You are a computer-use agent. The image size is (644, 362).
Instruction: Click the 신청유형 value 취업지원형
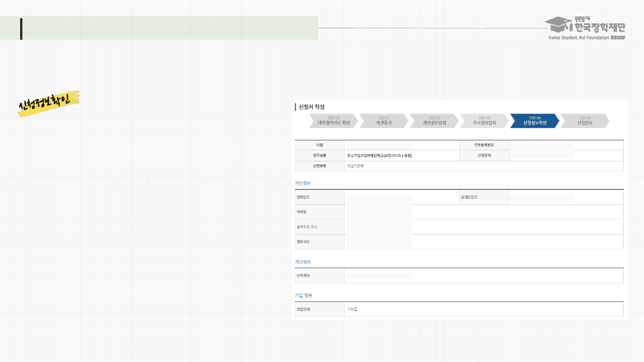point(356,166)
